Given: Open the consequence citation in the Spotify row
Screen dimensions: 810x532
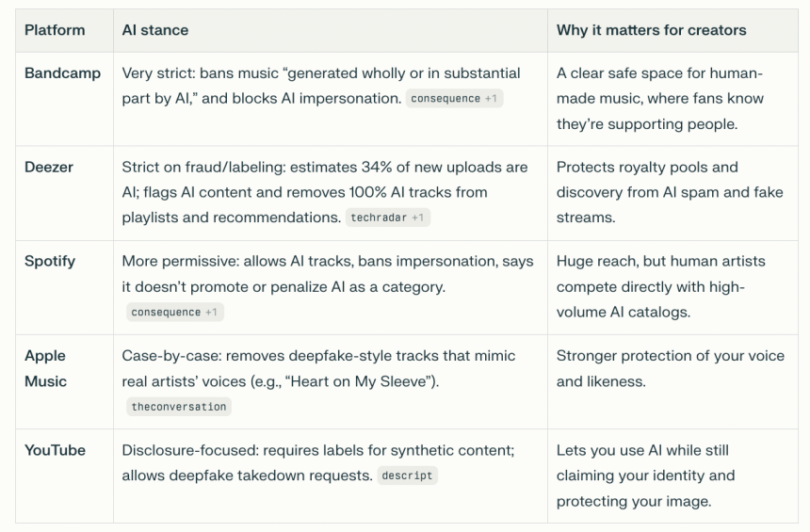Looking at the screenshot, I should coord(174,312).
